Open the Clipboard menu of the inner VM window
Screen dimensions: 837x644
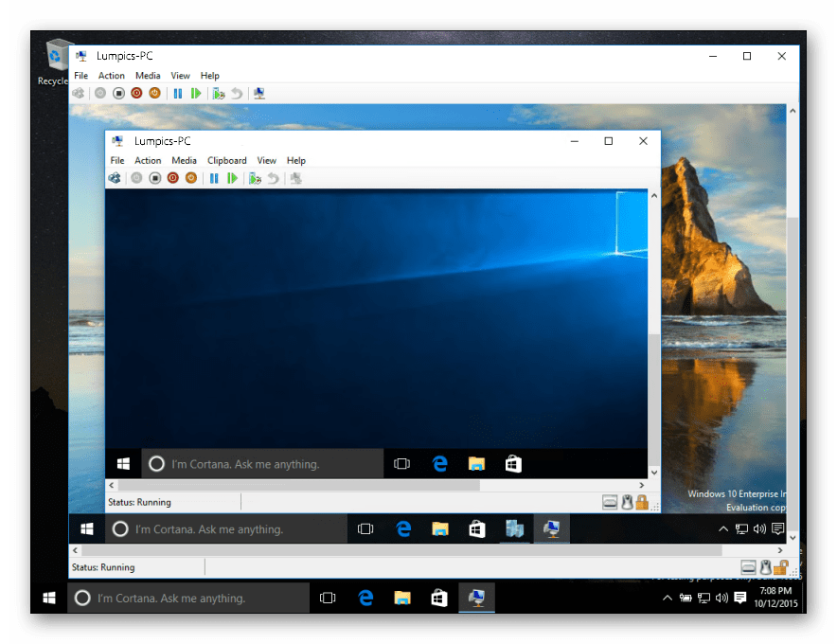(227, 160)
